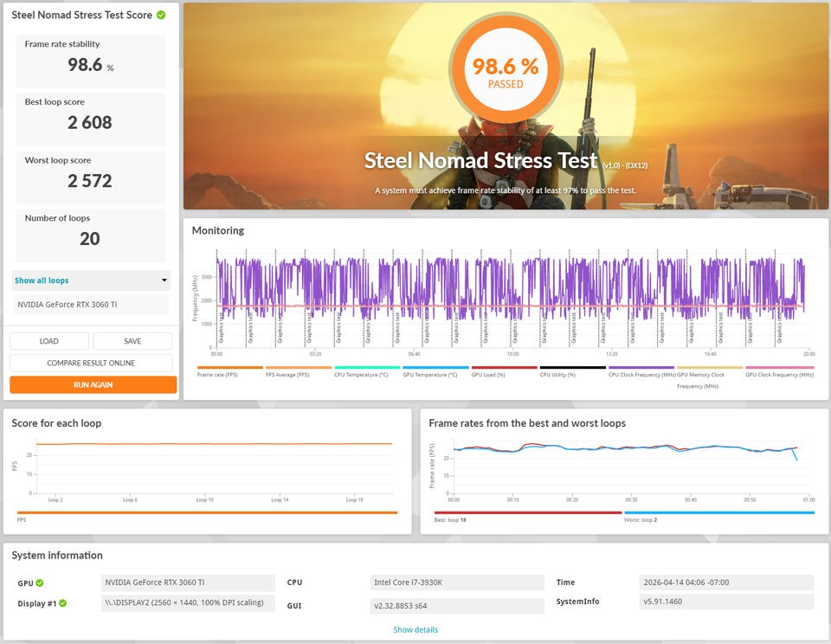Toggle the Frame rate (FPS) legend series

coord(217,375)
